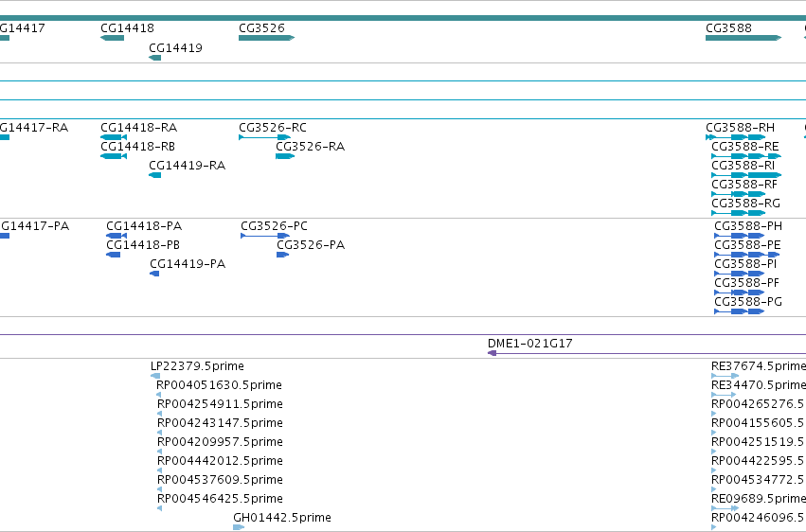Open the CG3526 gene feature
The width and height of the screenshot is (806, 532).
266,38
